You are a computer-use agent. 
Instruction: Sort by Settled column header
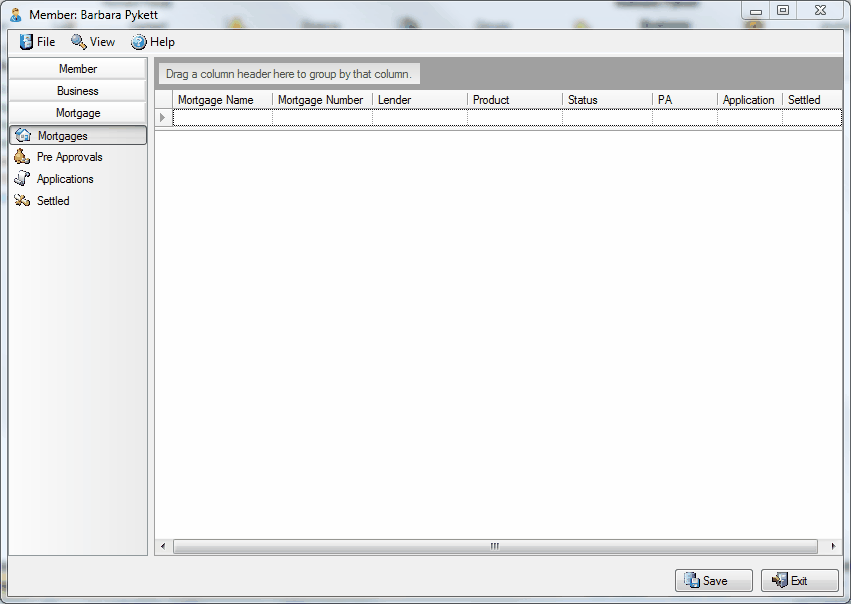tap(812, 100)
